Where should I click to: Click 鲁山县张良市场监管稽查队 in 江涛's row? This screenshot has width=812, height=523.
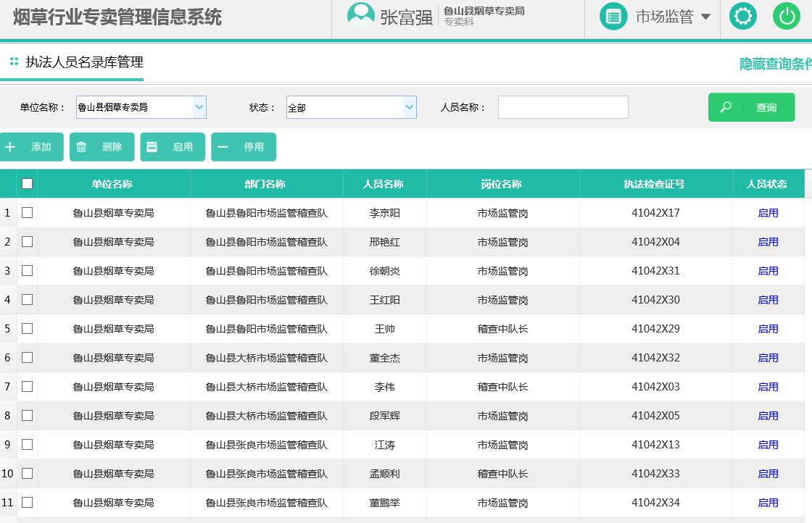click(x=267, y=444)
